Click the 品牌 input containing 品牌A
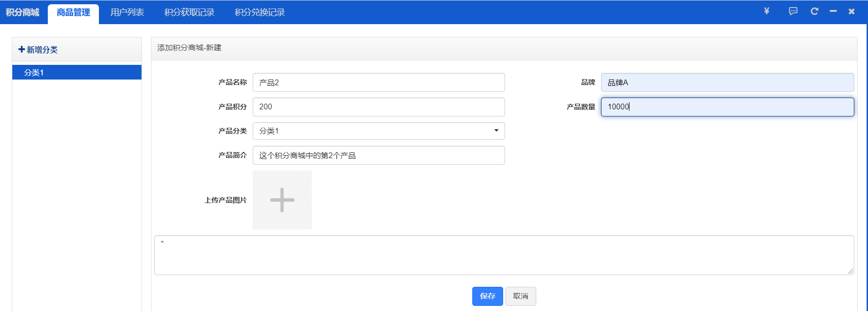 [727, 82]
